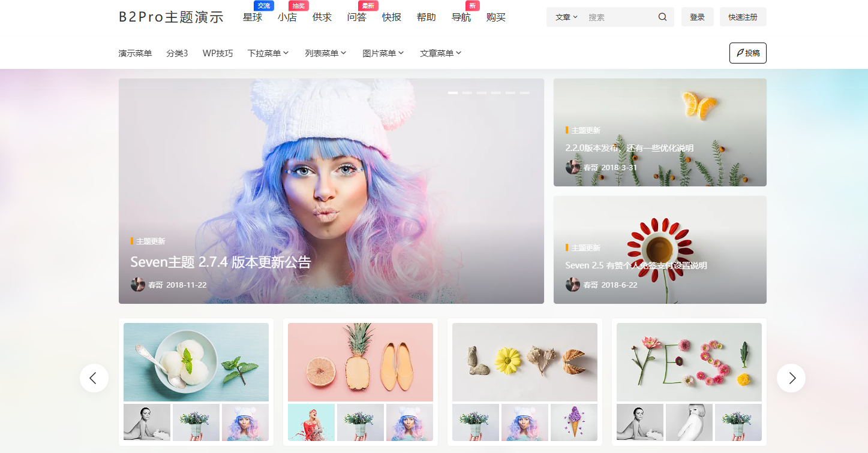Click red dress woman small thumbnail
868x453 pixels.
[311, 422]
